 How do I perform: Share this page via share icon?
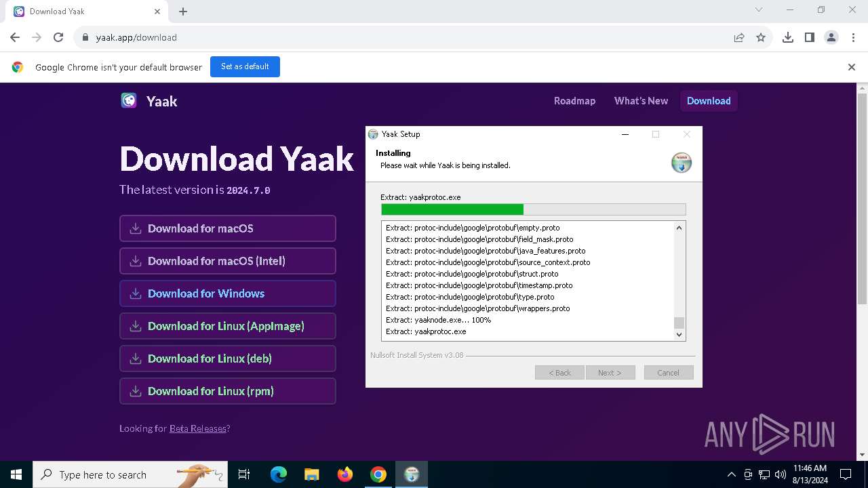(x=739, y=38)
